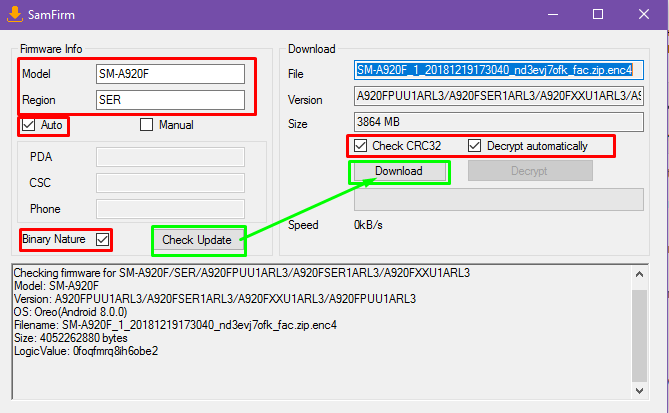The image size is (669, 413).
Task: Click the Download button
Action: [399, 171]
